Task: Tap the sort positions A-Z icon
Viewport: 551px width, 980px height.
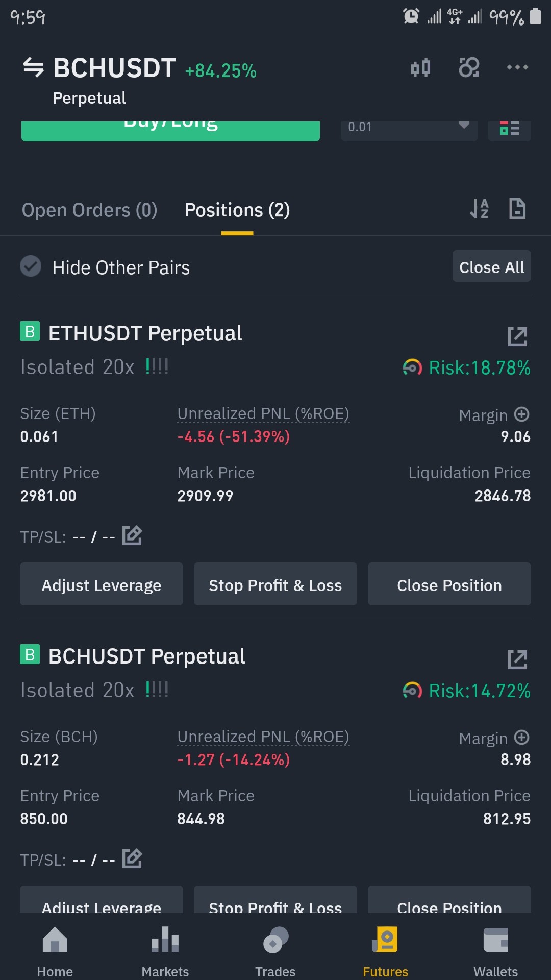Action: pos(479,209)
